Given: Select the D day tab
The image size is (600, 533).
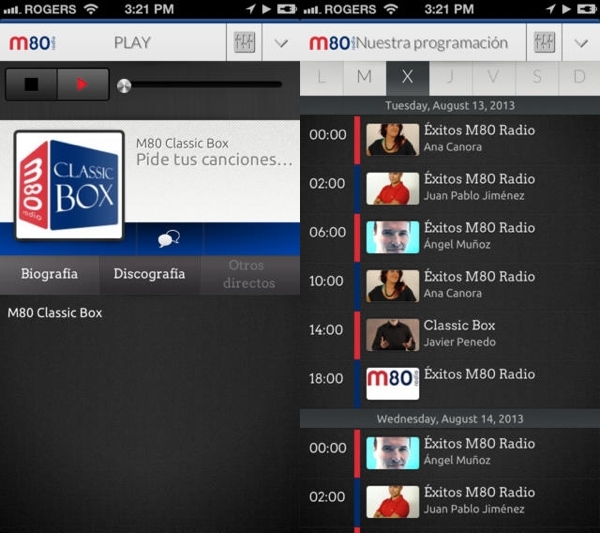Looking at the screenshot, I should (579, 78).
